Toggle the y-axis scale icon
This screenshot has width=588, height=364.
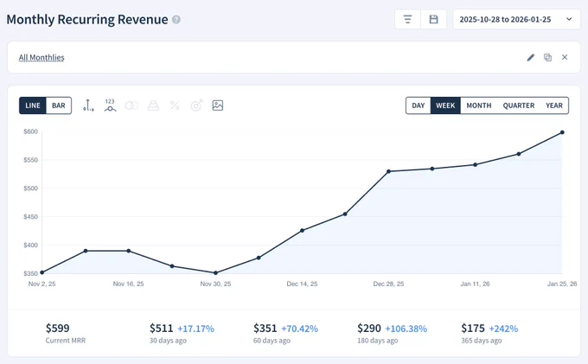point(88,105)
